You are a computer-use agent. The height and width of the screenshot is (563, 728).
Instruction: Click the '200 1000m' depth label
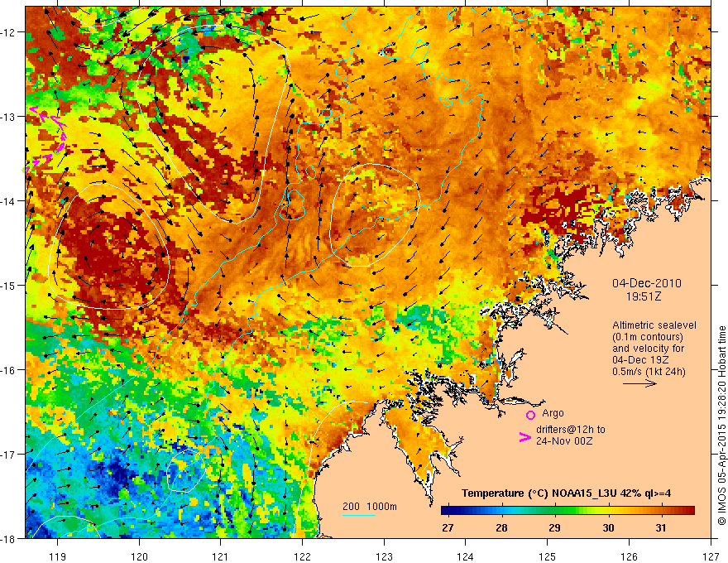[370, 507]
